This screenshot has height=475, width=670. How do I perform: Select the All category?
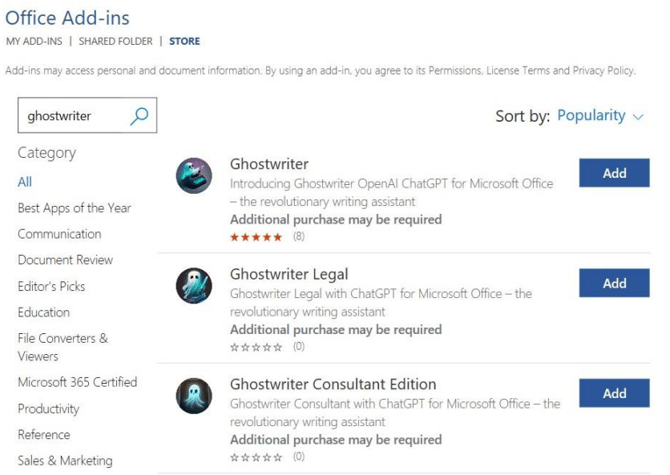tap(25, 182)
